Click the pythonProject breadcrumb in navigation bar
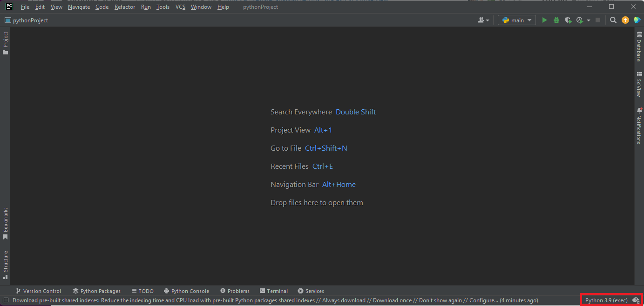The width and height of the screenshot is (644, 306). (x=31, y=20)
